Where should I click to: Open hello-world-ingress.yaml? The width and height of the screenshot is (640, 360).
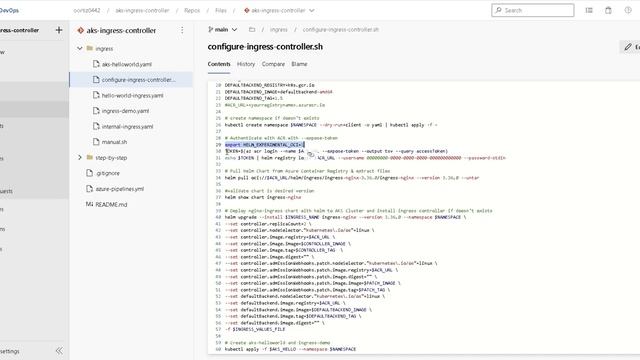[132, 95]
